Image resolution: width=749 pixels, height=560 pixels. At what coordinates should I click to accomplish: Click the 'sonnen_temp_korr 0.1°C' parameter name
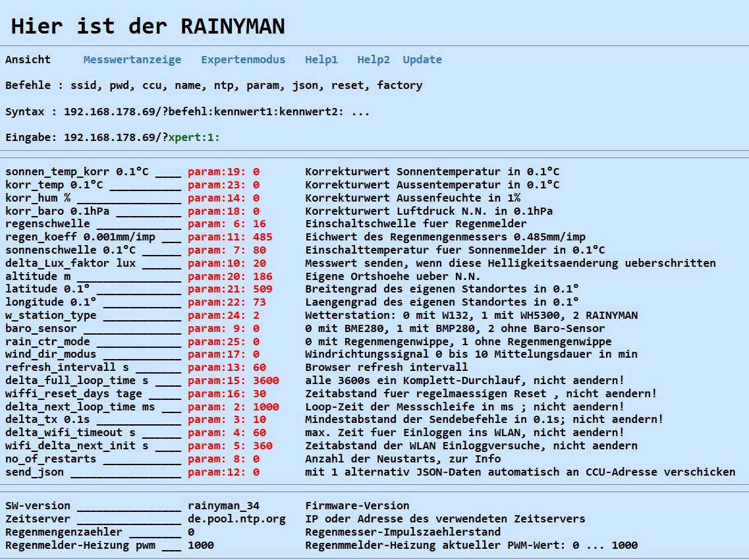77,171
